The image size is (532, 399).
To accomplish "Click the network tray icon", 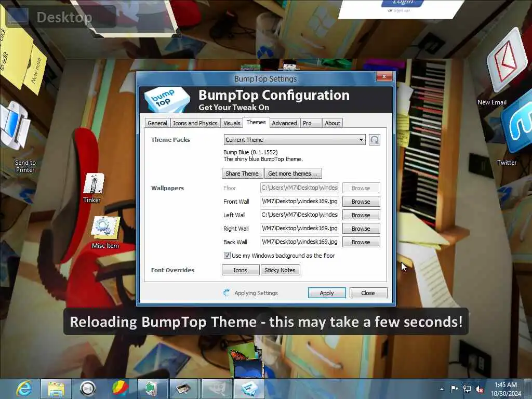I will pos(467,389).
